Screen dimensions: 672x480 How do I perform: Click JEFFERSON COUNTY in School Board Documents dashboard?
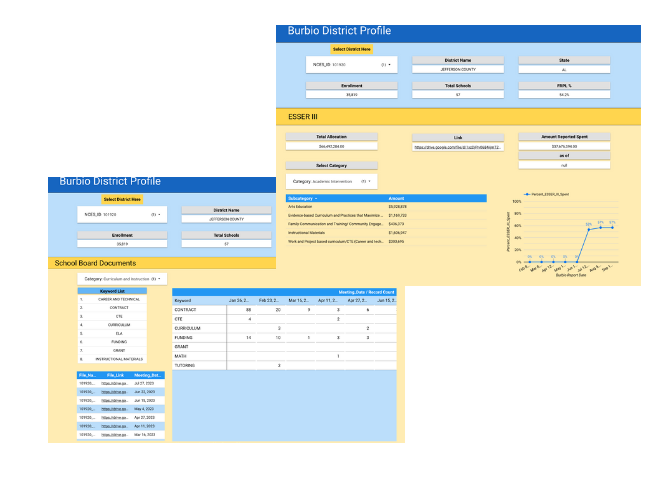(226, 219)
